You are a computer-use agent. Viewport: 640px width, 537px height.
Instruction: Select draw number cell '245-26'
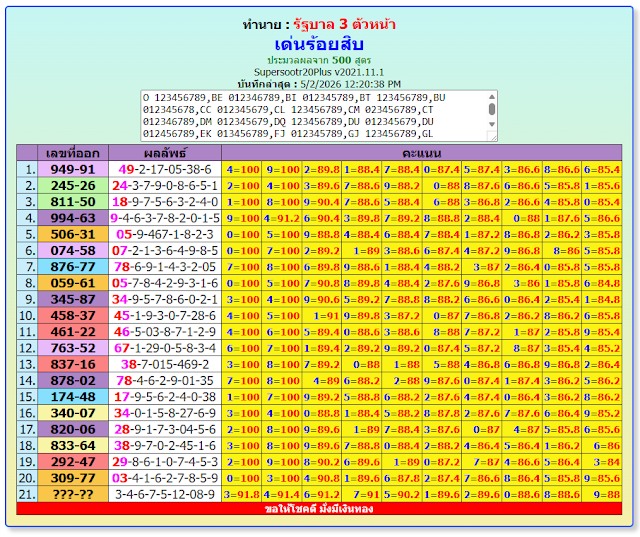73,186
